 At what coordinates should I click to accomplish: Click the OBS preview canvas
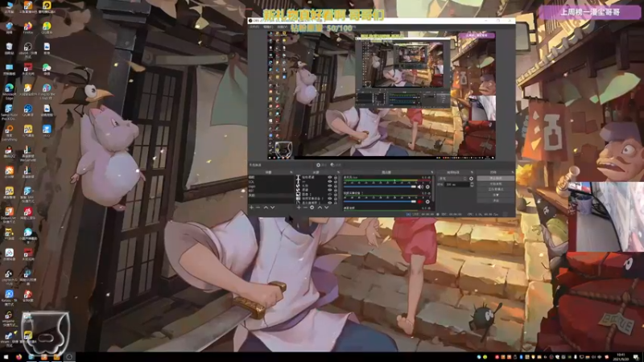[x=382, y=95]
